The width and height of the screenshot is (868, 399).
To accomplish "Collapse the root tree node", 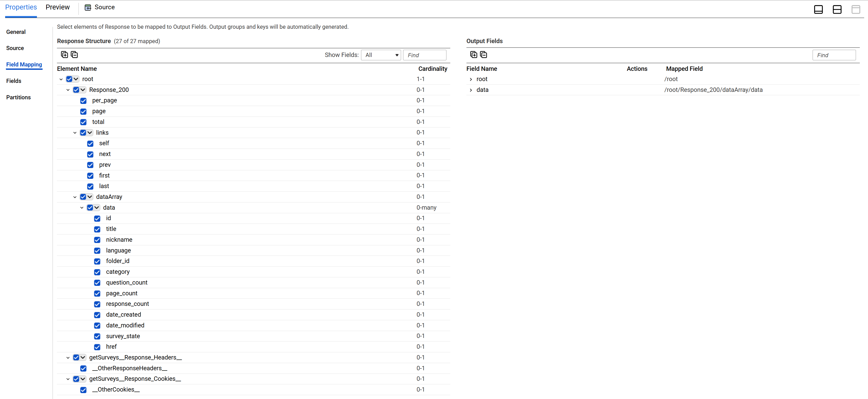I will (61, 79).
